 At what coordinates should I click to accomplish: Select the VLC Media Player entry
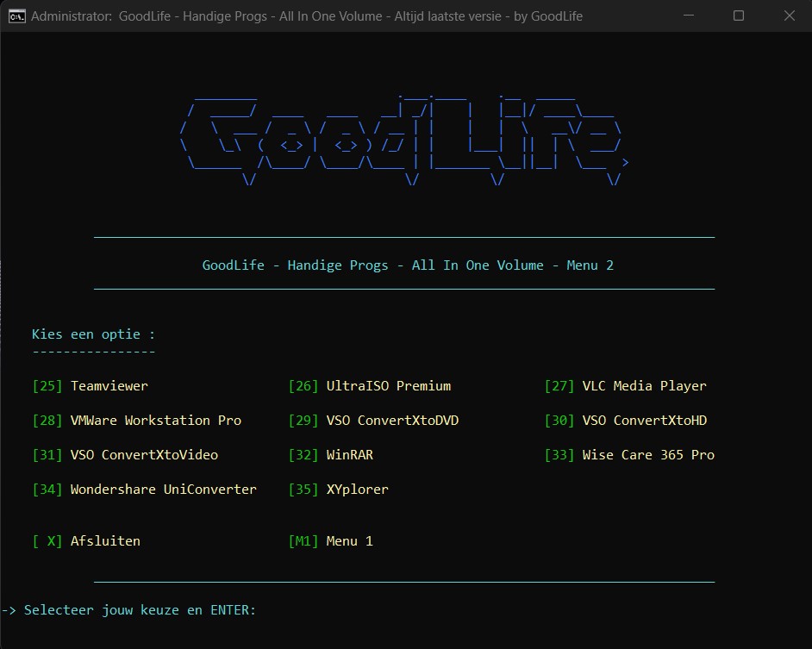pos(644,386)
